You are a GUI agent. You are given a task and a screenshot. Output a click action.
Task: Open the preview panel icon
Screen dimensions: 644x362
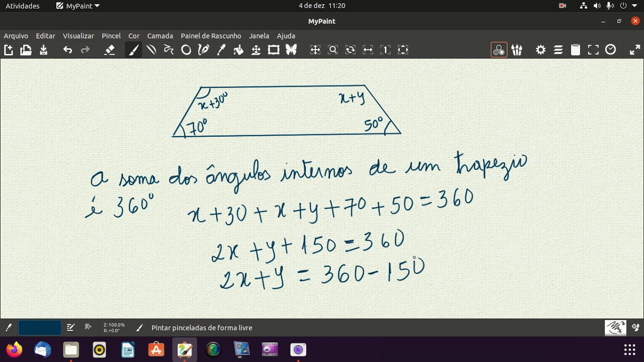pyautogui.click(x=593, y=50)
